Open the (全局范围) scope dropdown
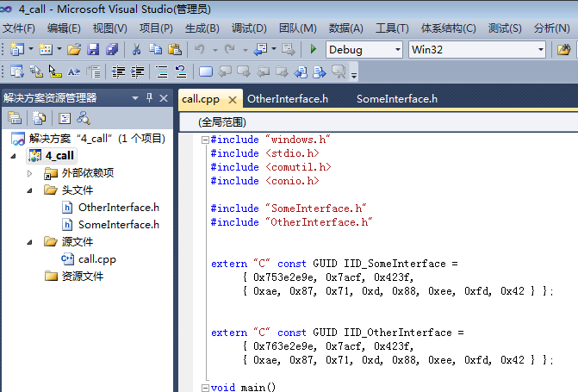 point(378,122)
